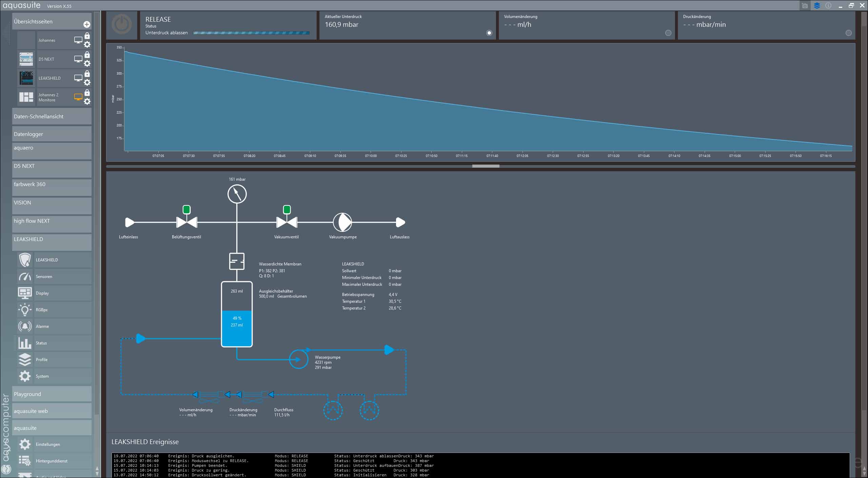Open the D5 NEXT overview page thumbnail

pyautogui.click(x=26, y=59)
